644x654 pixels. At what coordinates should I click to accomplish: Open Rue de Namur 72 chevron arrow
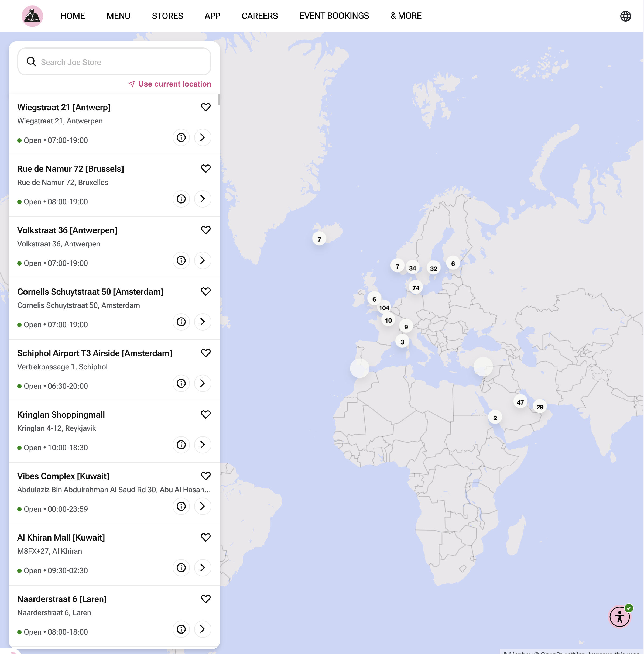[203, 199]
